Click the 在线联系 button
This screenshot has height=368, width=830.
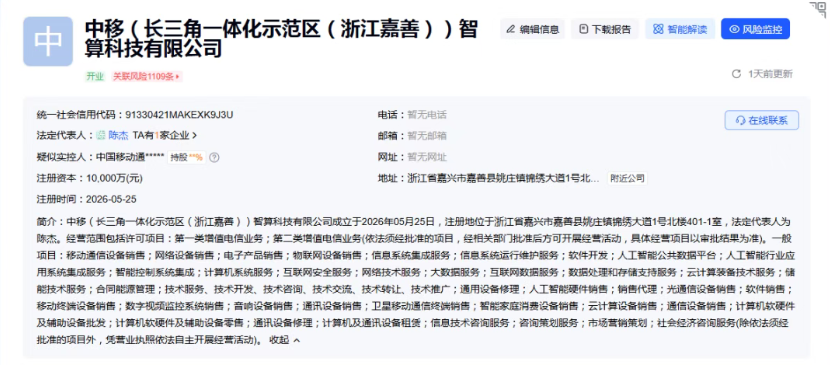762,120
